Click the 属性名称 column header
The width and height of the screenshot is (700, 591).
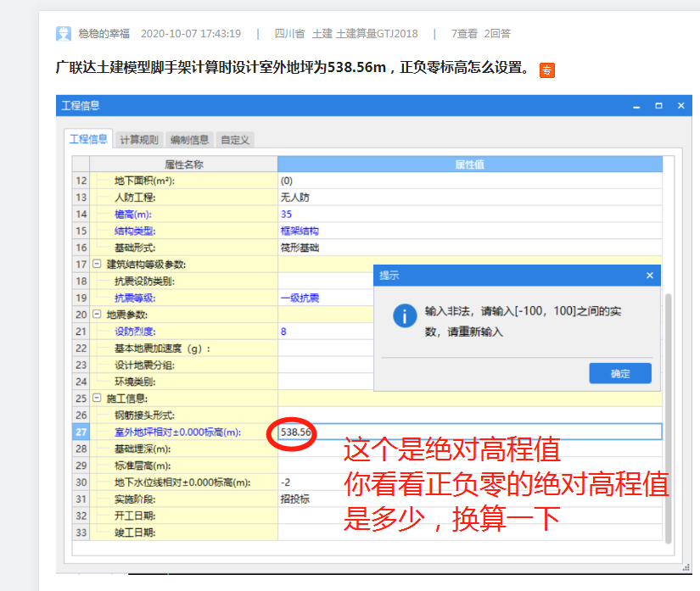[x=183, y=164]
